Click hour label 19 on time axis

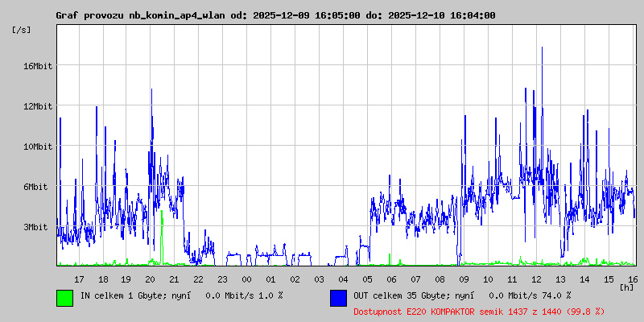tap(126, 279)
